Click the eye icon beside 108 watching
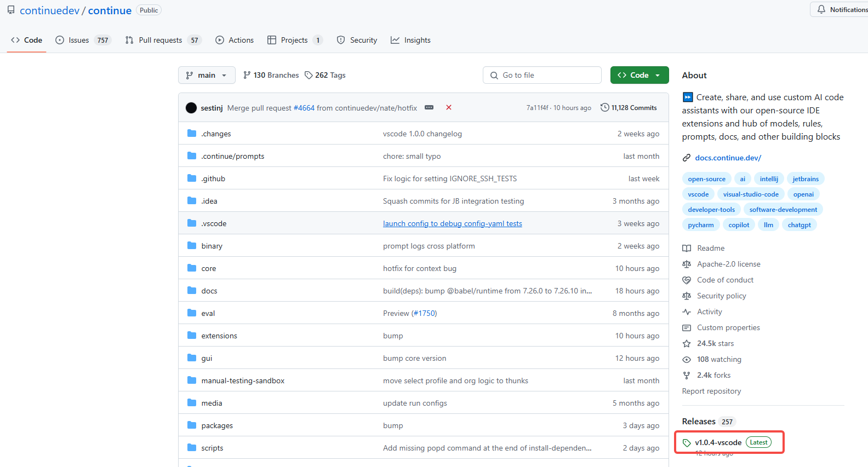 point(687,359)
